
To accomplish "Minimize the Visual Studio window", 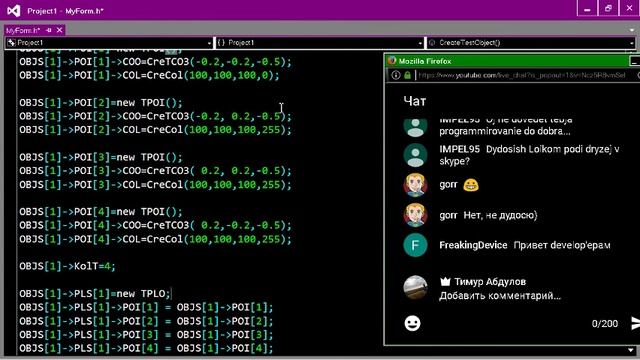I will tap(587, 9).
